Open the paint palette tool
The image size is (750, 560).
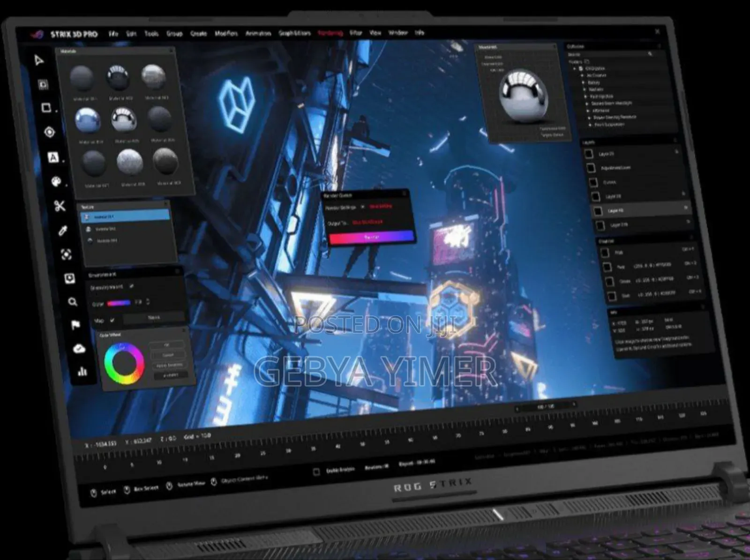tap(56, 181)
